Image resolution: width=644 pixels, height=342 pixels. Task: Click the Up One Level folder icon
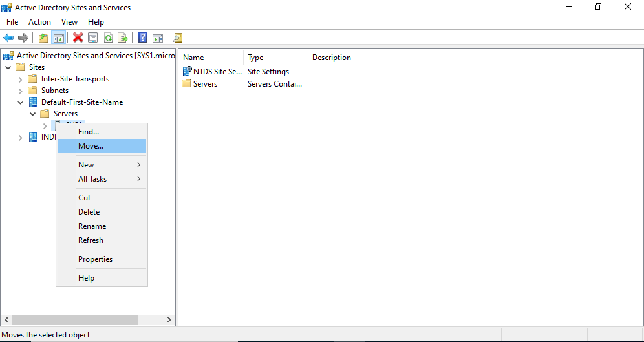click(x=43, y=38)
